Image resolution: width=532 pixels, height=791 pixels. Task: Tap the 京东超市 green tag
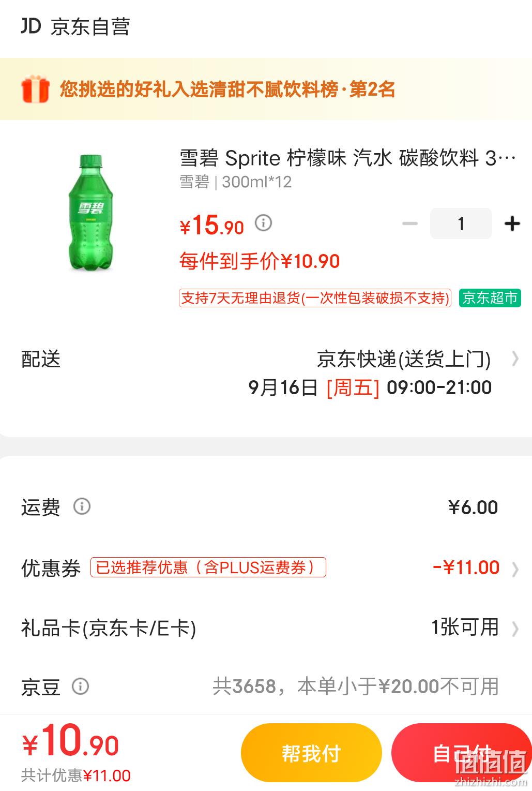(x=490, y=298)
